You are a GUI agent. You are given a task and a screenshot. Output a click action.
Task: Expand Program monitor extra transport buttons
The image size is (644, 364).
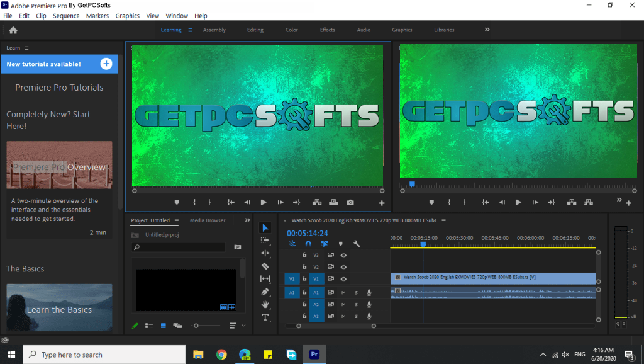tap(619, 200)
